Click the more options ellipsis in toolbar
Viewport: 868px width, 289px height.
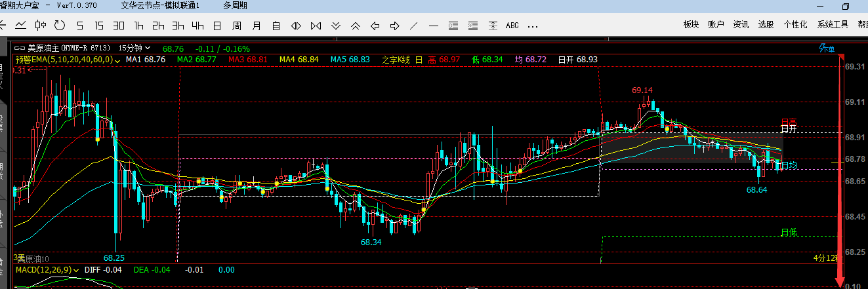(533, 26)
